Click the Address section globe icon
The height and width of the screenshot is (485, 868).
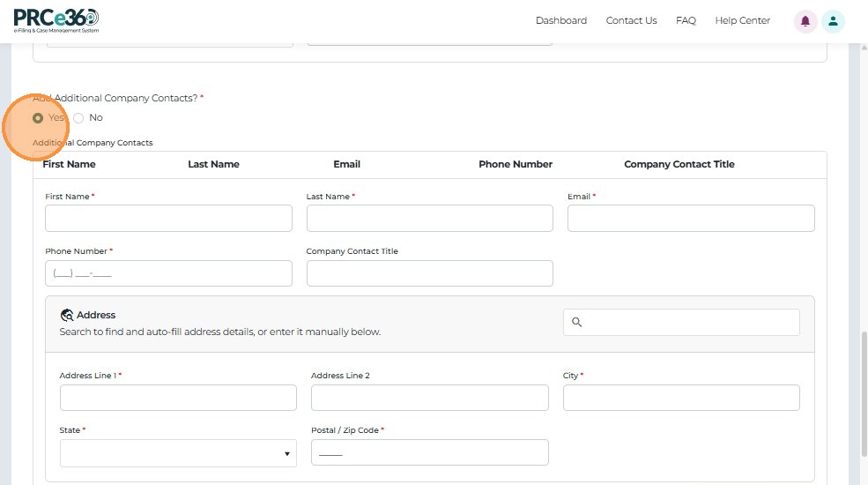[67, 315]
